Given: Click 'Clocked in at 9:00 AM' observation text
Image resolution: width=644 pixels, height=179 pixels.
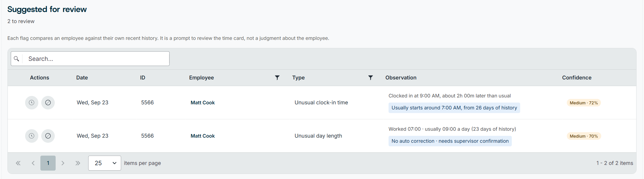Looking at the screenshot, I should 450,96.
